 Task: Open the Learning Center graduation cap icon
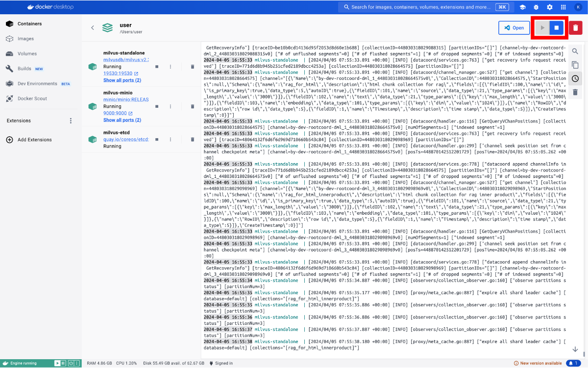click(x=523, y=7)
